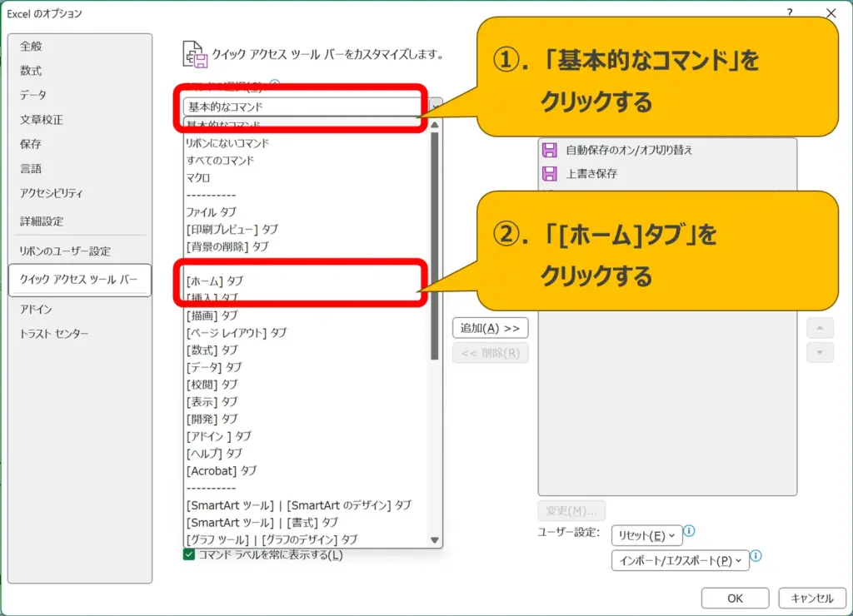The height and width of the screenshot is (616, 853).
Task: Click the 追加(A) >> button
Action: [490, 328]
